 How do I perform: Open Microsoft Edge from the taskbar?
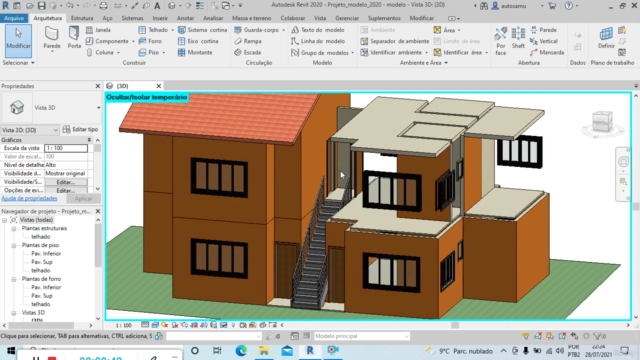(x=241, y=351)
